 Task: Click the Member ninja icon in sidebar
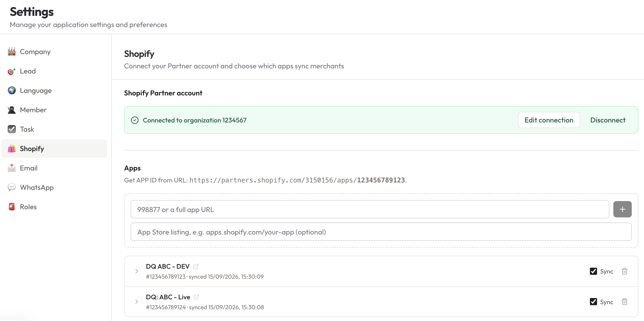click(x=12, y=110)
